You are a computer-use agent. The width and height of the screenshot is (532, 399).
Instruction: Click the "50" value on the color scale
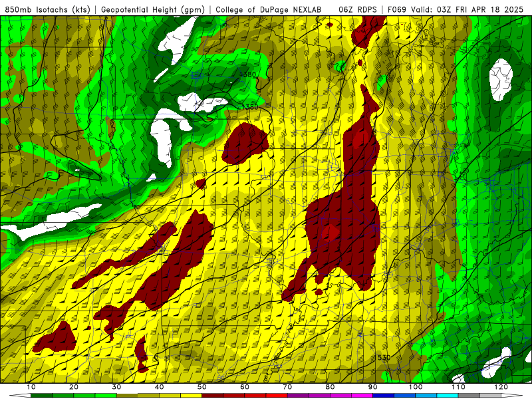click(202, 387)
